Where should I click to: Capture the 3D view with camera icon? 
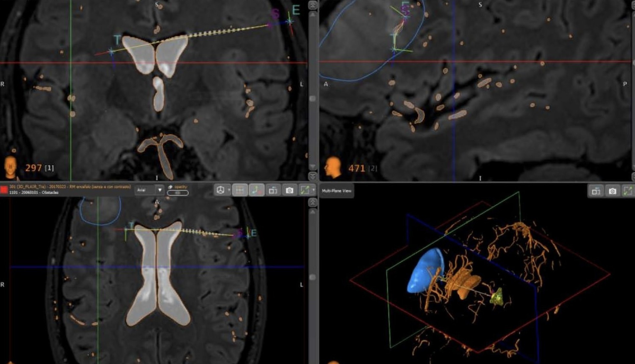click(x=612, y=191)
